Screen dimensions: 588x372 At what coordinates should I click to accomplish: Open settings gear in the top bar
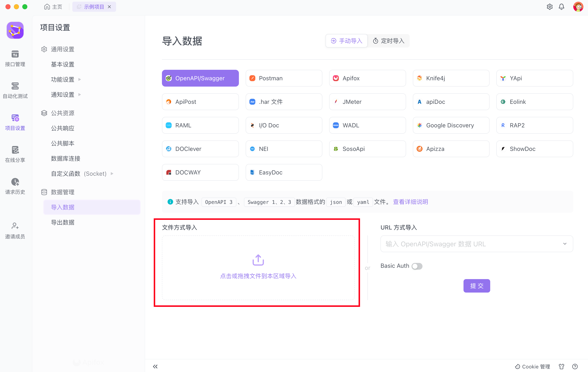click(550, 7)
